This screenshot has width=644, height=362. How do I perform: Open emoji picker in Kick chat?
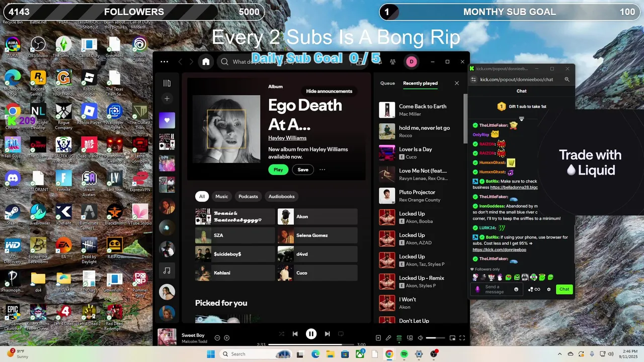(516, 289)
